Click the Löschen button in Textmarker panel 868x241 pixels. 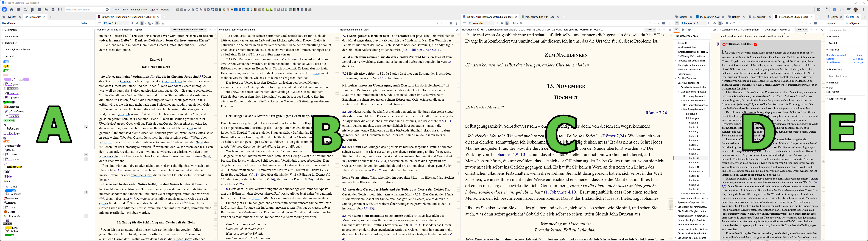click(x=83, y=23)
